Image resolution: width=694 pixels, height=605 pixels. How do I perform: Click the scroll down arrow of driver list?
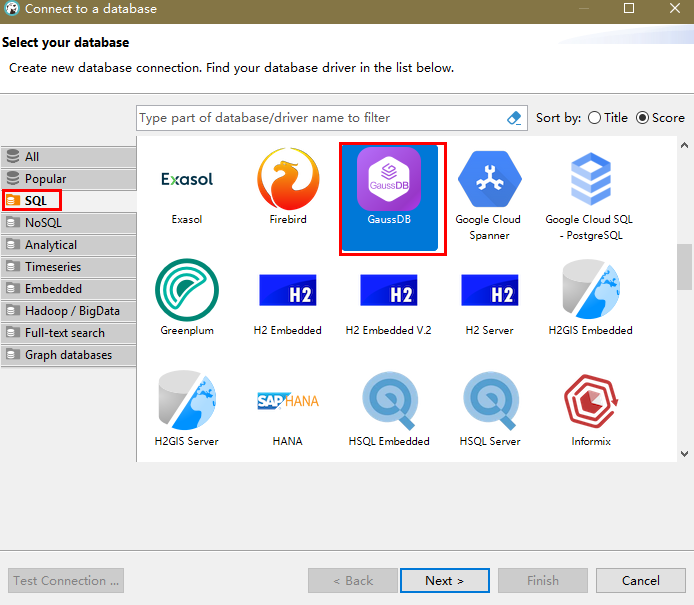pos(684,453)
